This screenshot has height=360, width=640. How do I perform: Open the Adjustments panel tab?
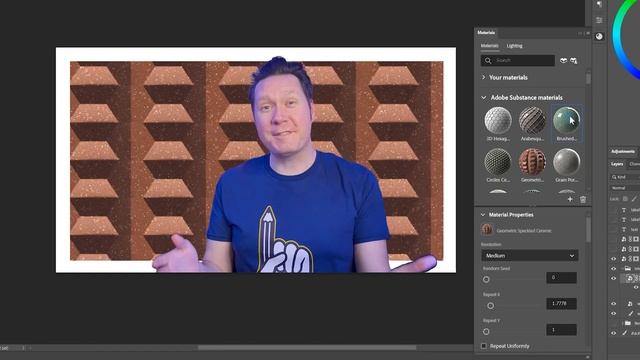click(x=623, y=151)
